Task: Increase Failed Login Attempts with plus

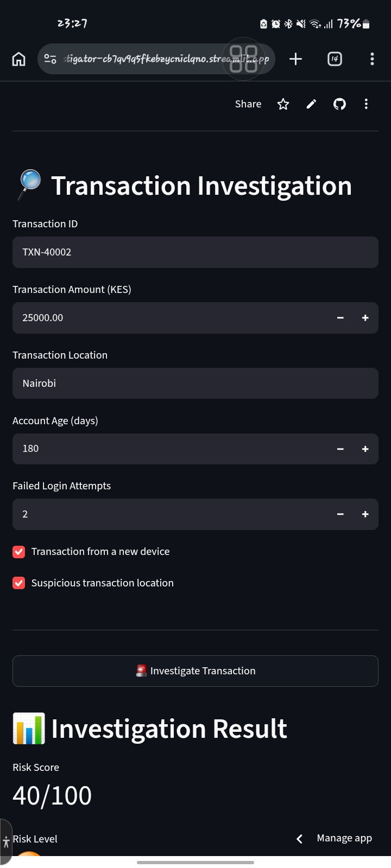Action: tap(365, 514)
